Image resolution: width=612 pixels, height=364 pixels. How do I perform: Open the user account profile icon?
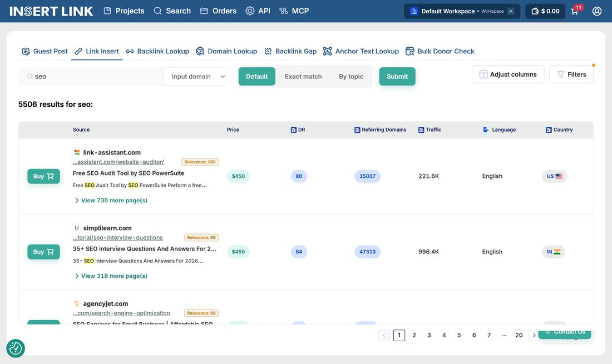coord(597,11)
